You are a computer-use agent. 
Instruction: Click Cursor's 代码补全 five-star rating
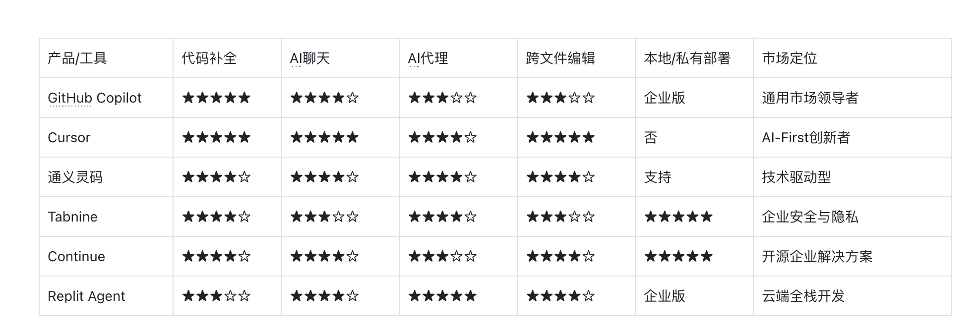coord(216,137)
